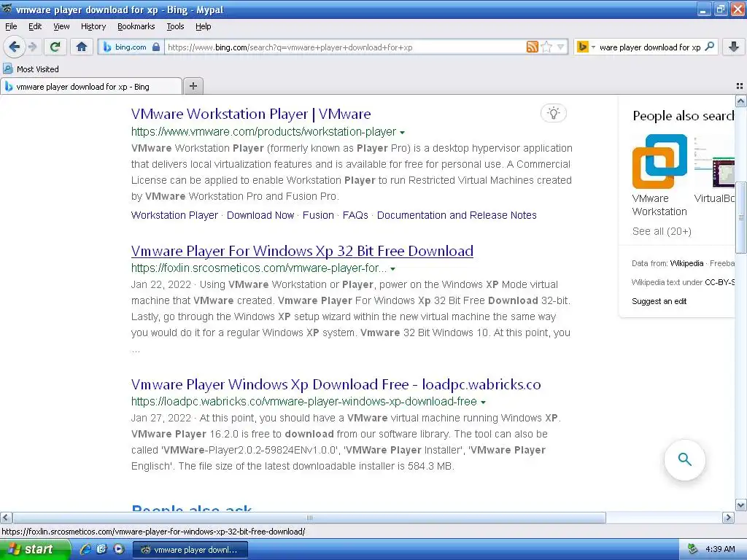Image resolution: width=747 pixels, height=560 pixels.
Task: Open the View menu
Action: tap(61, 26)
